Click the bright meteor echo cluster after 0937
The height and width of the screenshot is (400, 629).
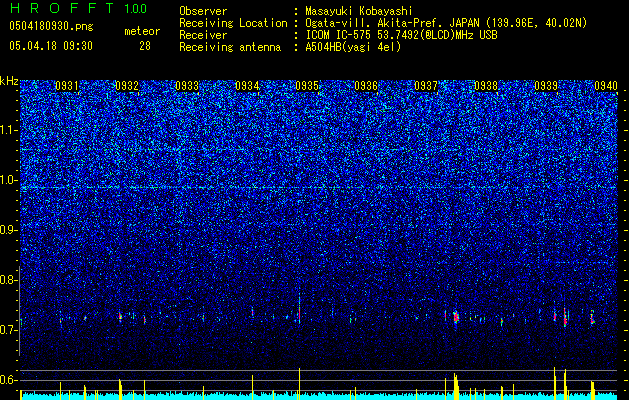[456, 317]
